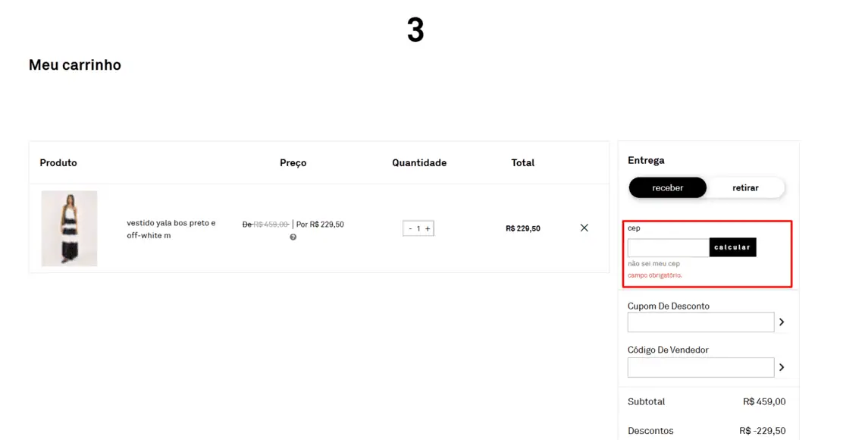The width and height of the screenshot is (868, 440).
Task: Click the Meu carrinho page heading
Action: click(75, 64)
